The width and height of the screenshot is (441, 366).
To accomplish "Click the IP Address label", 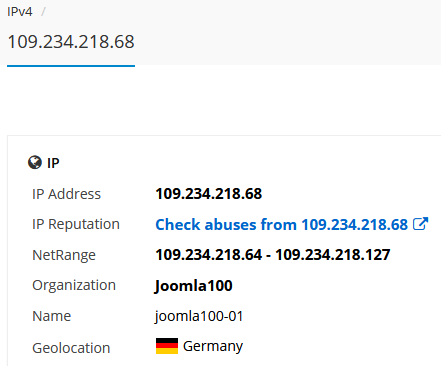I will tap(66, 194).
